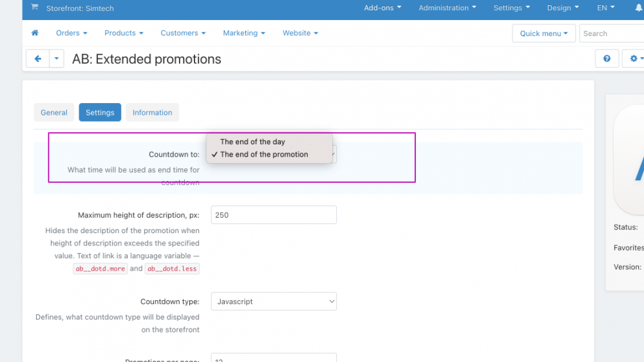Open the notifications bell icon
This screenshot has height=362, width=644.
(638, 8)
